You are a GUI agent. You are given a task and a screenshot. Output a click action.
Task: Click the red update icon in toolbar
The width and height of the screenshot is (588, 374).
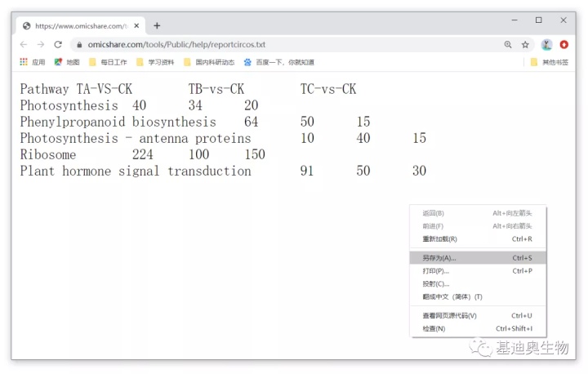(563, 45)
